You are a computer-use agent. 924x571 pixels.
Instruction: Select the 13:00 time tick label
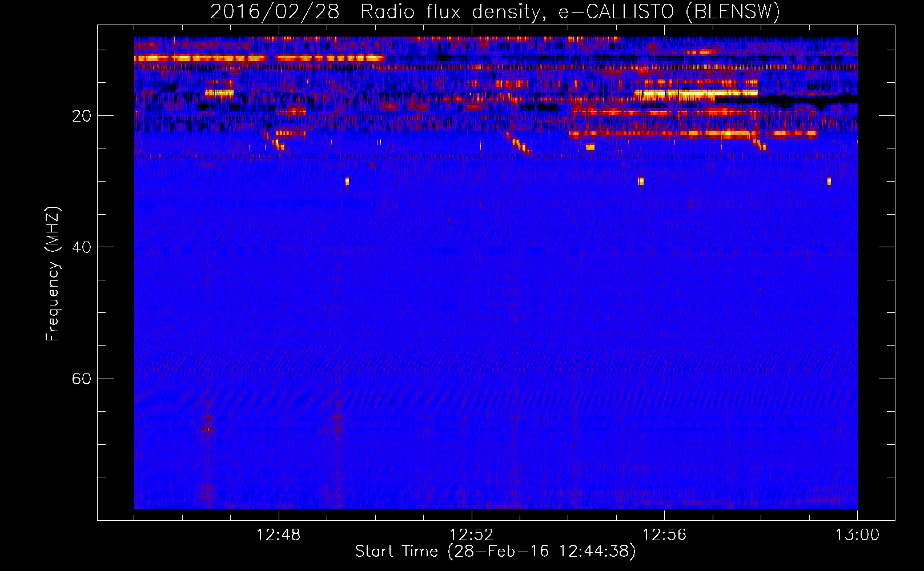857,535
